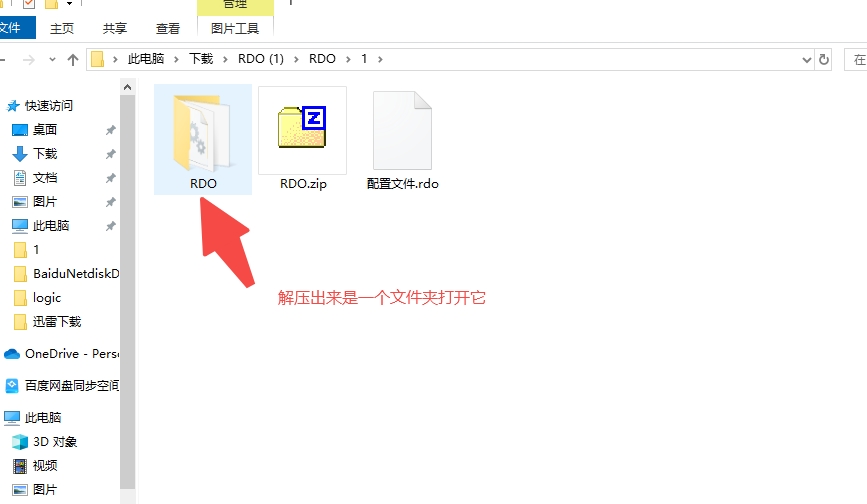Open the recent locations dropdown arrow
Screen dimensions: 867x504
tap(52, 60)
